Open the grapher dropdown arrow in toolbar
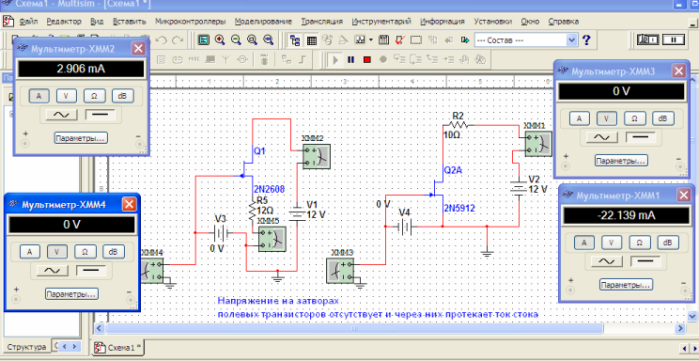The image size is (699, 361). 371,40
